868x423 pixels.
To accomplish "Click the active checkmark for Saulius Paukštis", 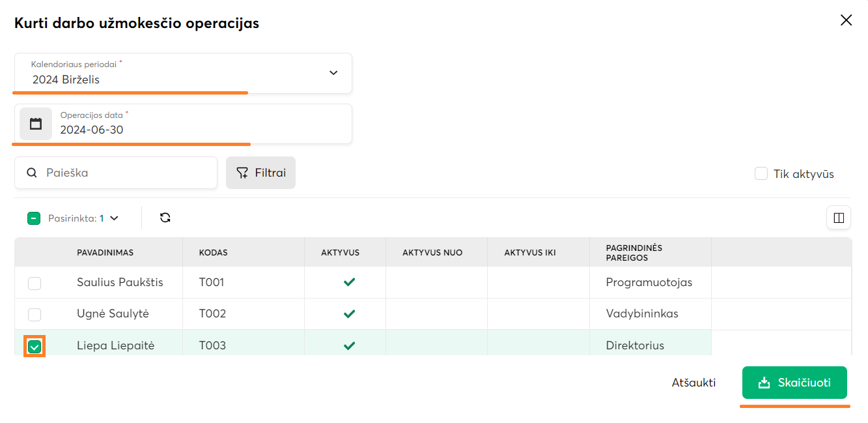I will pos(349,282).
